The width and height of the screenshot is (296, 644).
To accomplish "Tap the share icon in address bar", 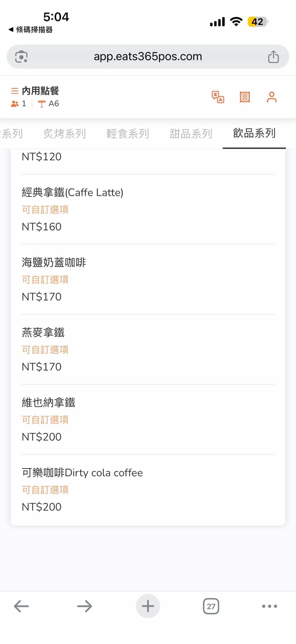I will (x=273, y=57).
